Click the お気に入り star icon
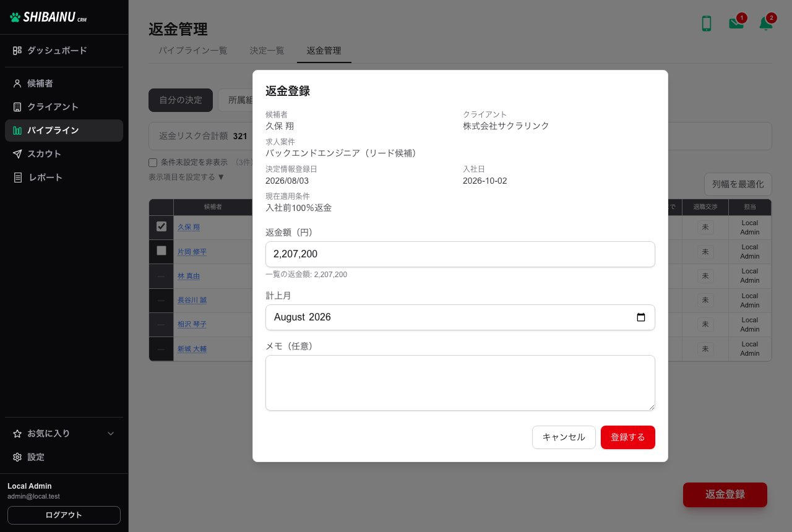This screenshot has height=532, width=792. pyautogui.click(x=17, y=434)
